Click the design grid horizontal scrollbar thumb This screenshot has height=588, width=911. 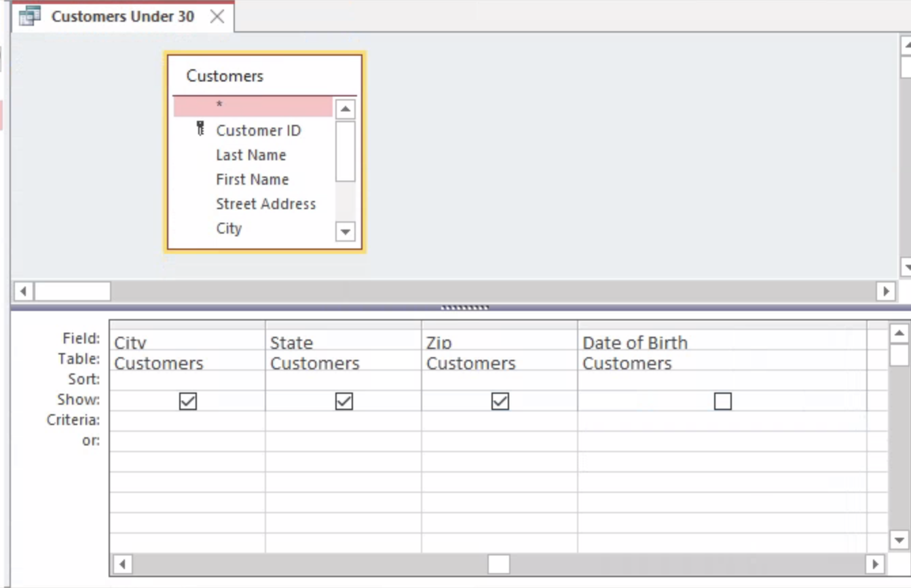tap(499, 564)
